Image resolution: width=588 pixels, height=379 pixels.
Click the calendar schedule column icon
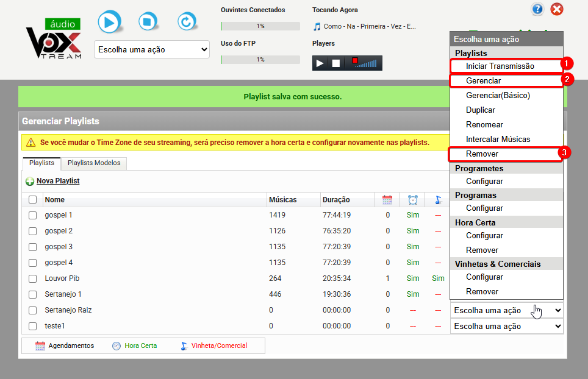pyautogui.click(x=387, y=200)
